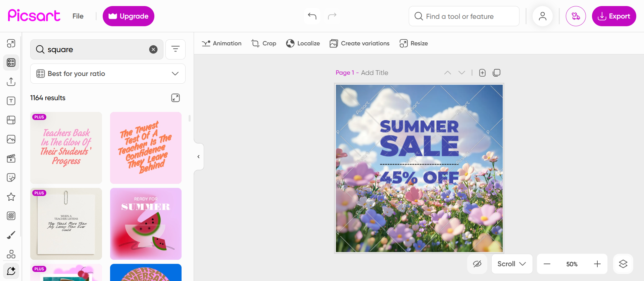Screen dimensions: 644x281
Task: Open the 'Best for your ratio' dropdown
Action: tap(108, 74)
